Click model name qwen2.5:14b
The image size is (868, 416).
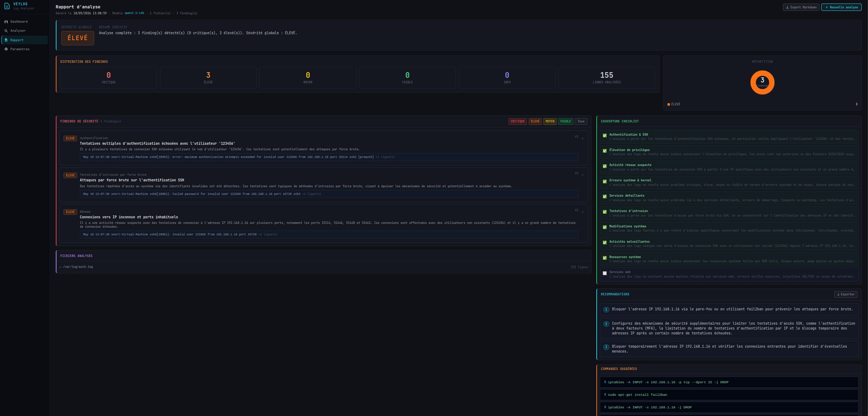tap(134, 13)
